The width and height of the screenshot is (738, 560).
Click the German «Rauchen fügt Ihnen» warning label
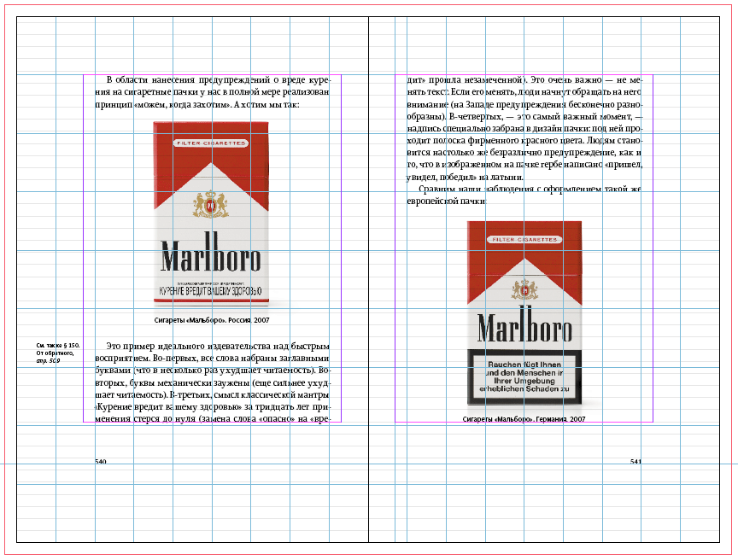pyautogui.click(x=523, y=376)
